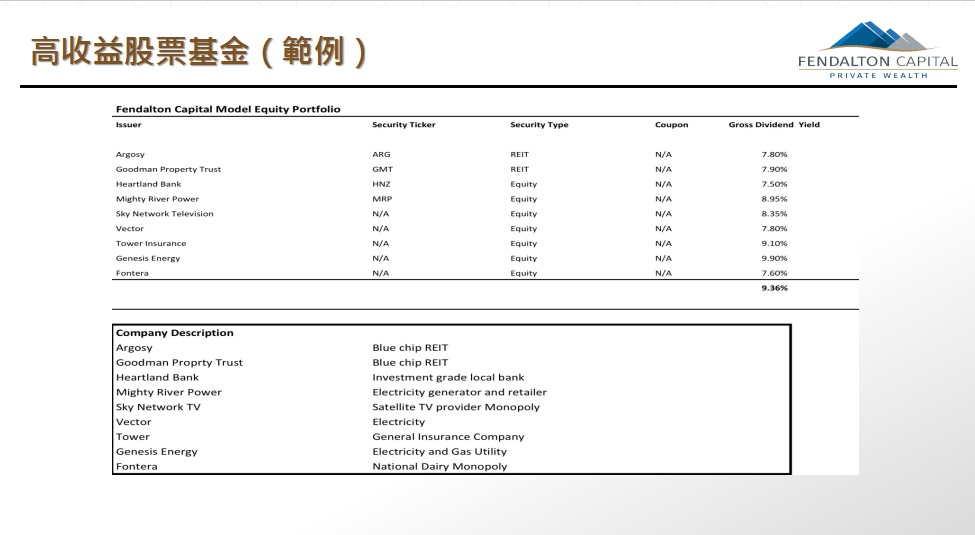Viewport: 975px width, 535px height.
Task: Select 'Goodman Property Trust' in the issuer column
Action: tap(169, 169)
